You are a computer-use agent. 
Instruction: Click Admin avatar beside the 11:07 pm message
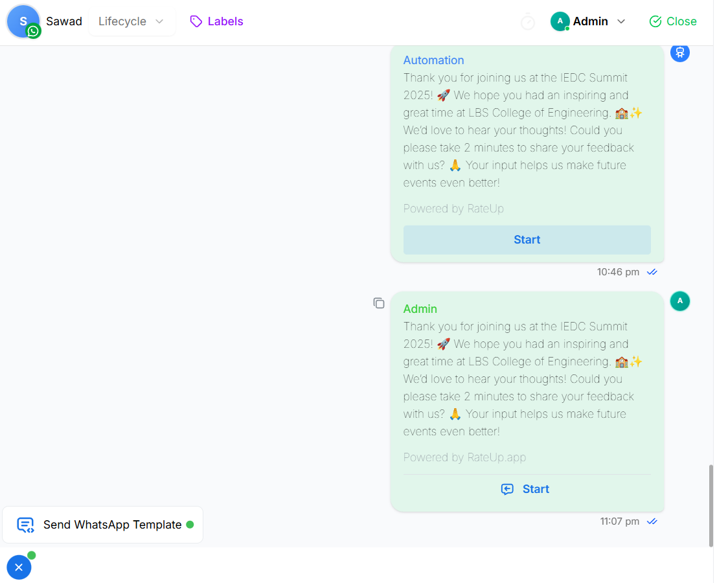click(679, 301)
